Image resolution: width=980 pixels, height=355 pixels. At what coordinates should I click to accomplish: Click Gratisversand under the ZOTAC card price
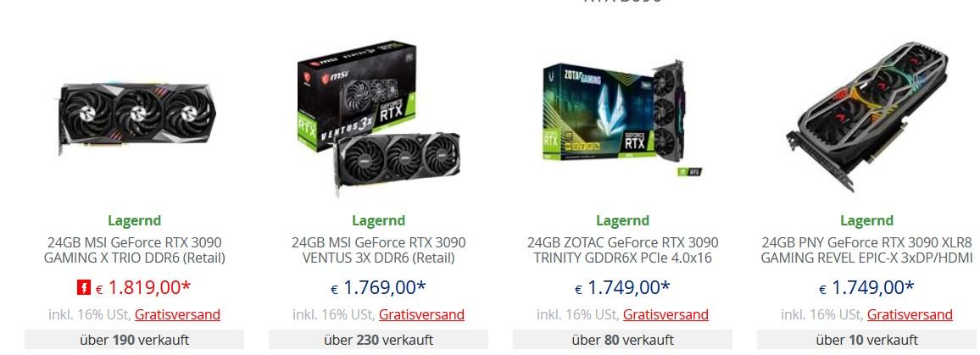coord(665,314)
